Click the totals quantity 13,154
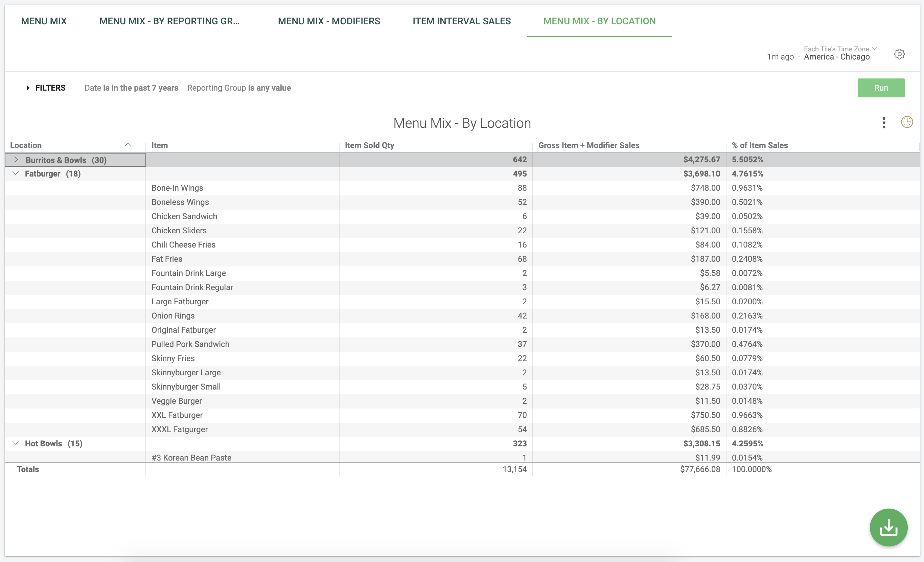 [514, 469]
